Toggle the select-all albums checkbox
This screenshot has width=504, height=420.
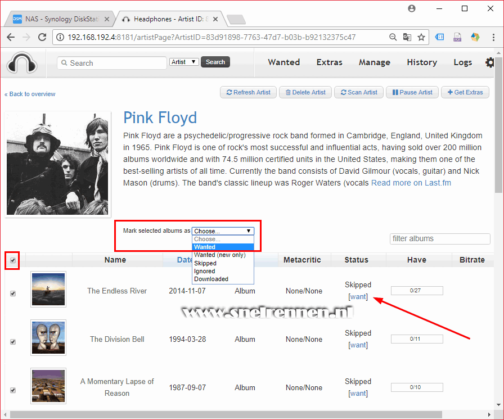[x=13, y=260]
